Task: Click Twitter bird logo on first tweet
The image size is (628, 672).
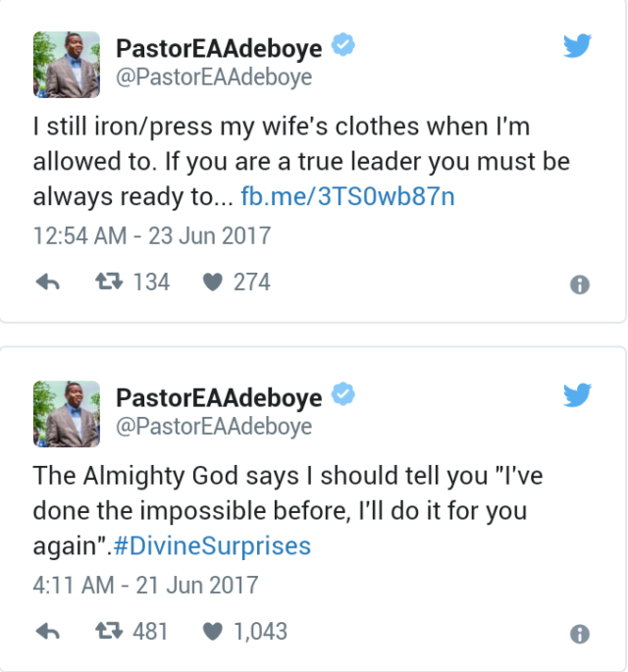Action: 577,47
